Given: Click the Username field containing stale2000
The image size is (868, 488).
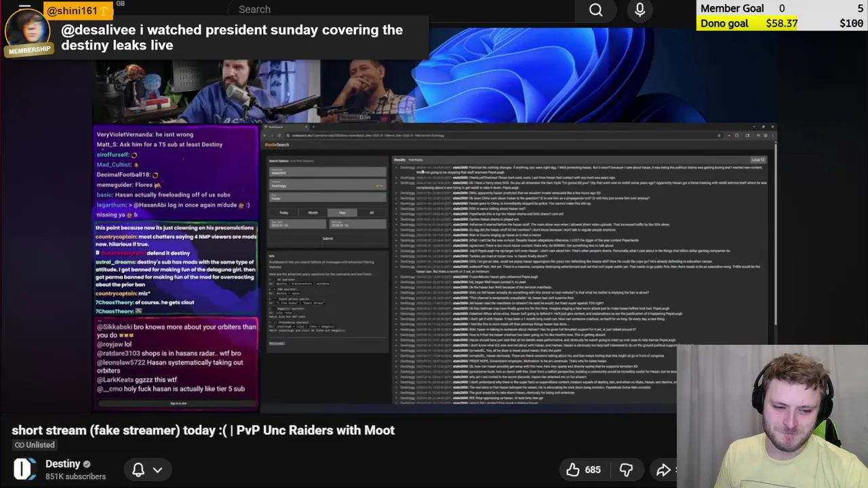Looking at the screenshot, I should point(328,171).
